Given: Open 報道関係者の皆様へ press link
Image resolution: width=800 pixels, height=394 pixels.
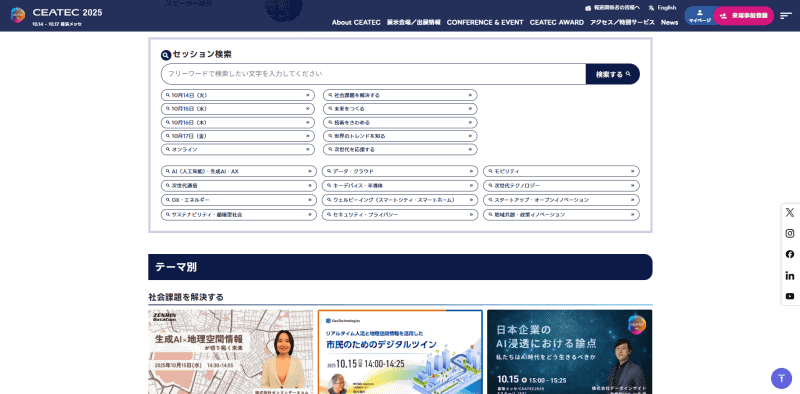Looking at the screenshot, I should (x=612, y=8).
